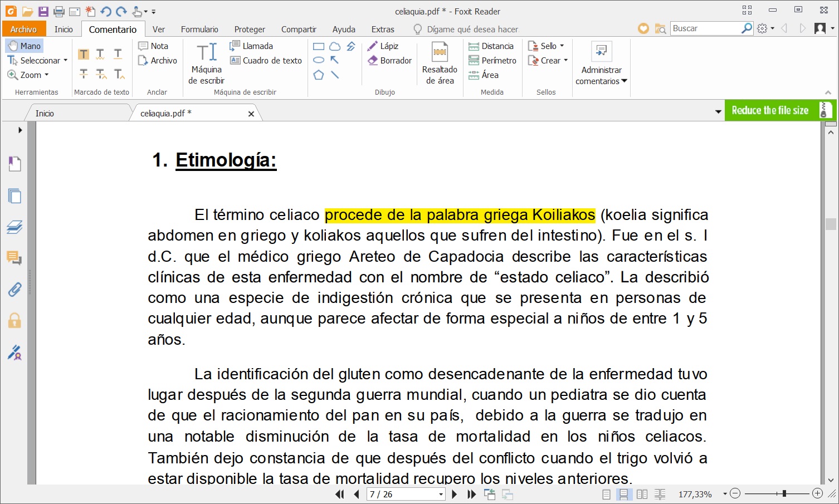Choose the Polyline drawing tool
Image resolution: width=839 pixels, height=504 pixels.
pyautogui.click(x=351, y=47)
